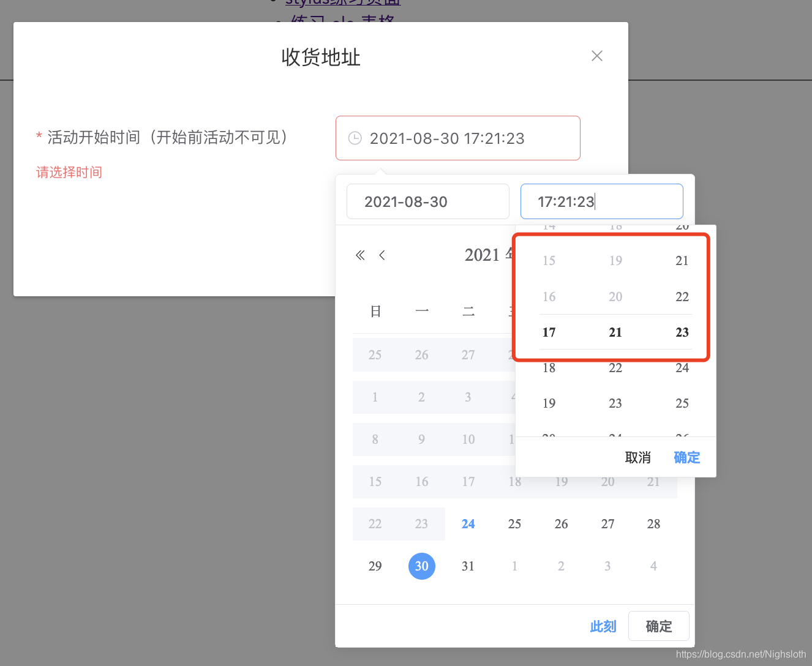Set seconds to 24 in the time spinner

(x=682, y=368)
